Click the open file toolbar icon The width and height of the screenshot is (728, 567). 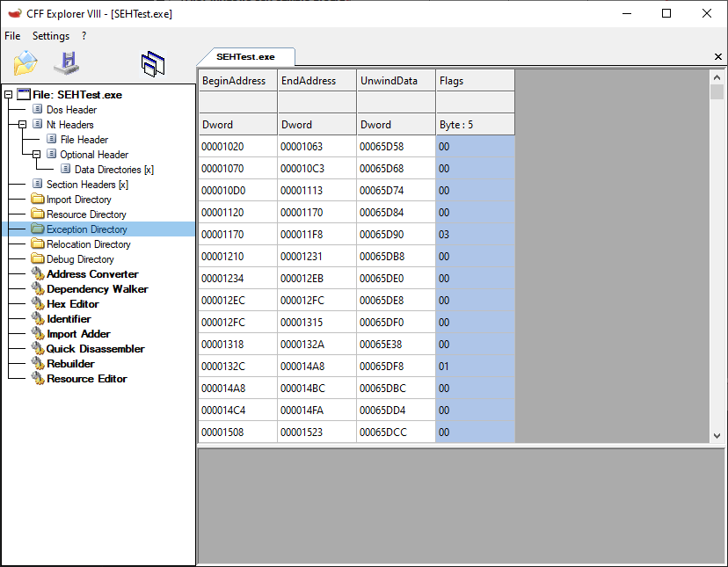24,62
